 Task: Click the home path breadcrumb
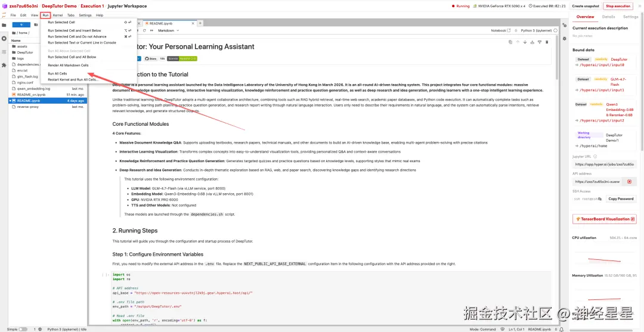click(23, 33)
